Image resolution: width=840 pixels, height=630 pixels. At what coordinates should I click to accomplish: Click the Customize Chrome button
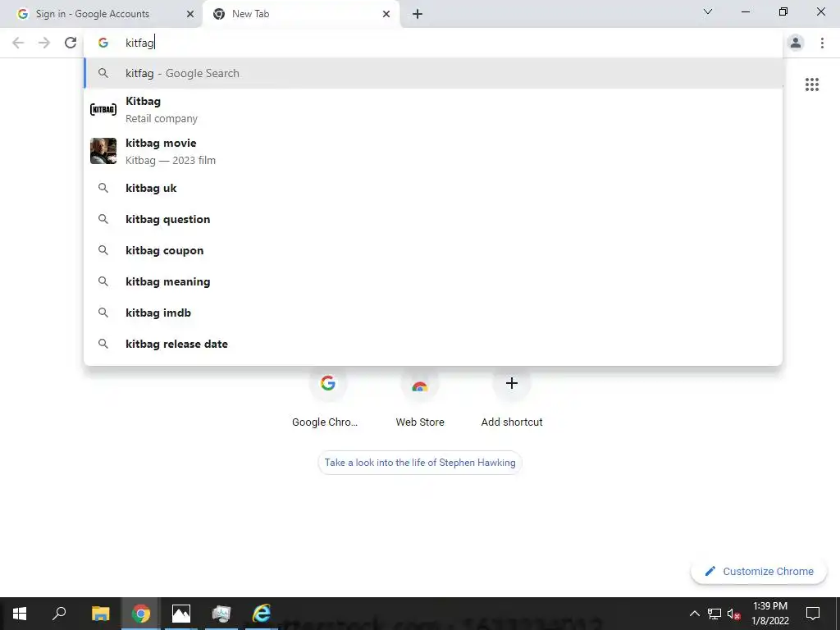tap(759, 571)
